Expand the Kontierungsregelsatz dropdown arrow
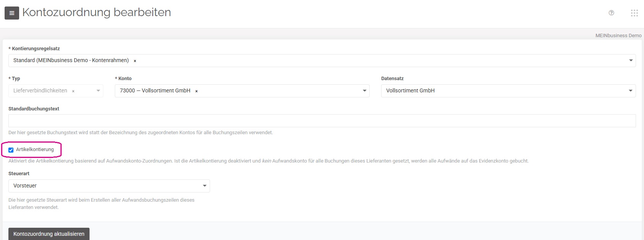 click(x=631, y=61)
